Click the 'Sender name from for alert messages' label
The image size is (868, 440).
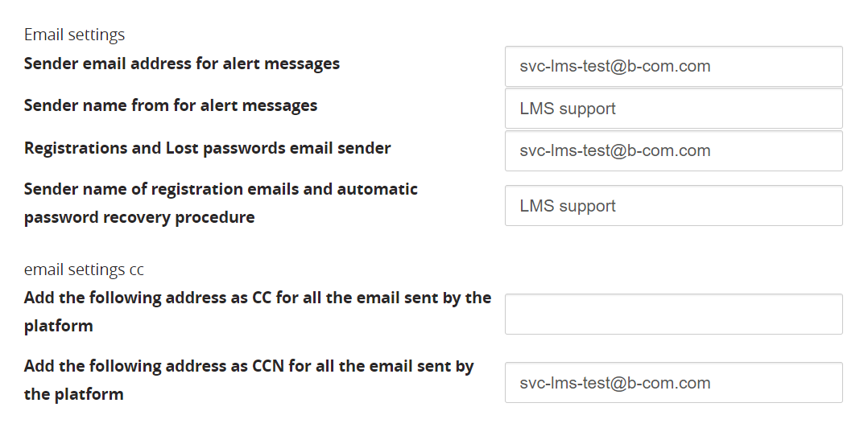[171, 105]
